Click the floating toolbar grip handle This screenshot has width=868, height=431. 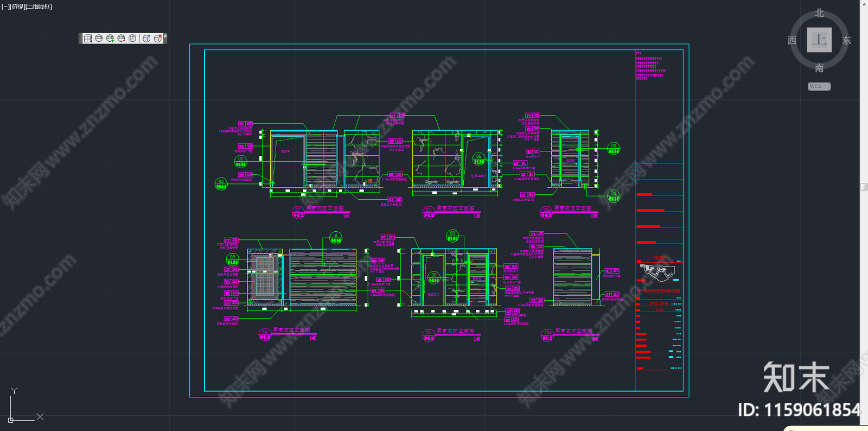pos(80,38)
